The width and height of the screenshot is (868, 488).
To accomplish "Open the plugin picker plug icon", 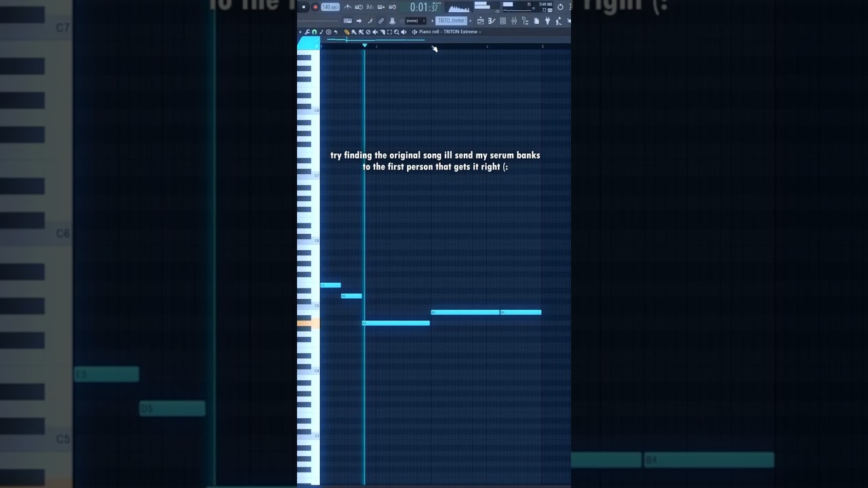I will (547, 21).
